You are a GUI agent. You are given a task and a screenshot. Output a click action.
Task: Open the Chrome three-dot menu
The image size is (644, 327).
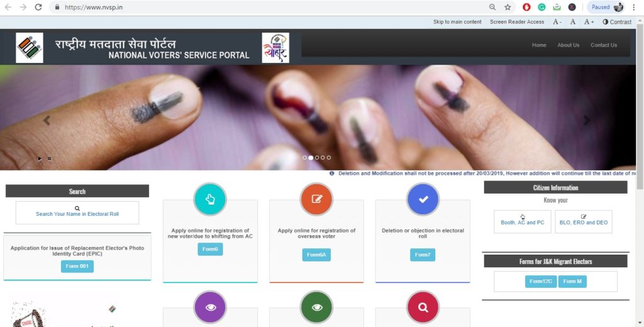pyautogui.click(x=634, y=7)
